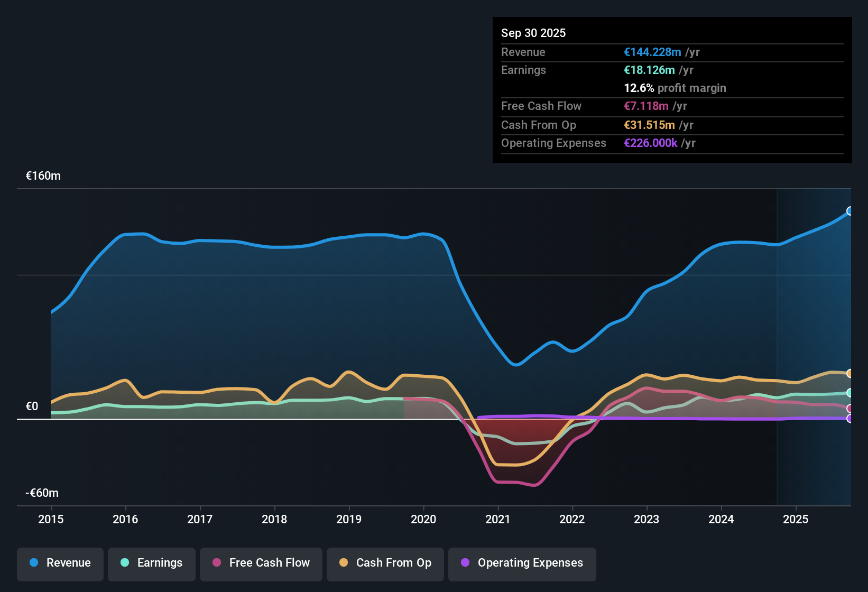
Task: Select the Revenue endpoint marker on the chart
Action: (849, 211)
